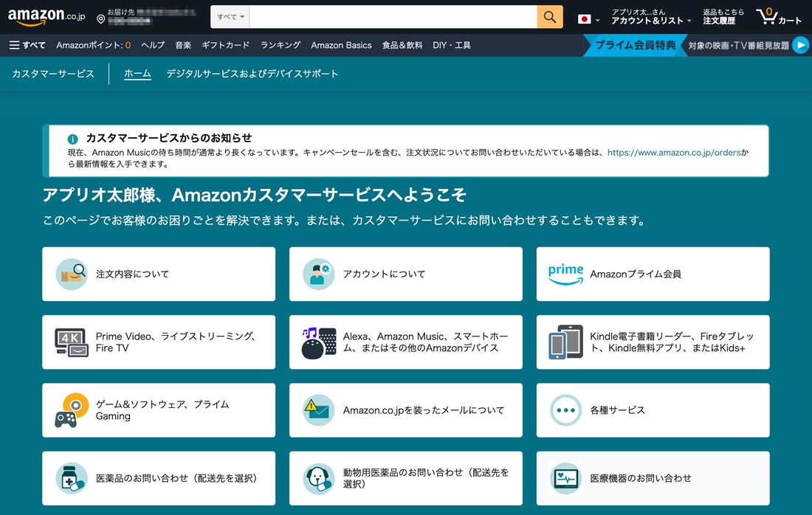812x515 pixels.
Task: Open the Alexa、Amazon Music card
Action: point(405,342)
